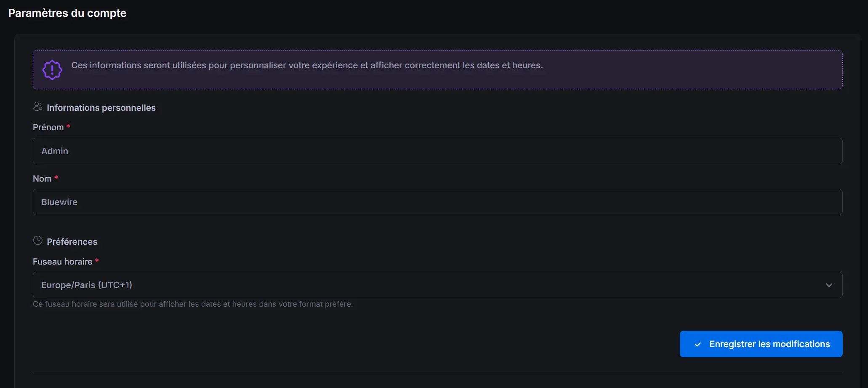Viewport: 868px width, 388px height.
Task: Click the red asterisk beside Fuseau horaire
Action: pos(97,261)
